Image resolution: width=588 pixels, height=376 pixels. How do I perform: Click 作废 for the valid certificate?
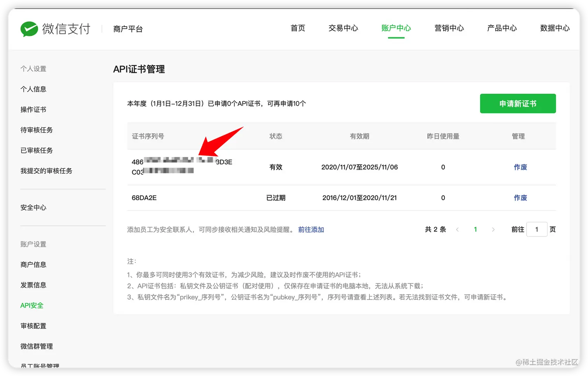pyautogui.click(x=520, y=167)
